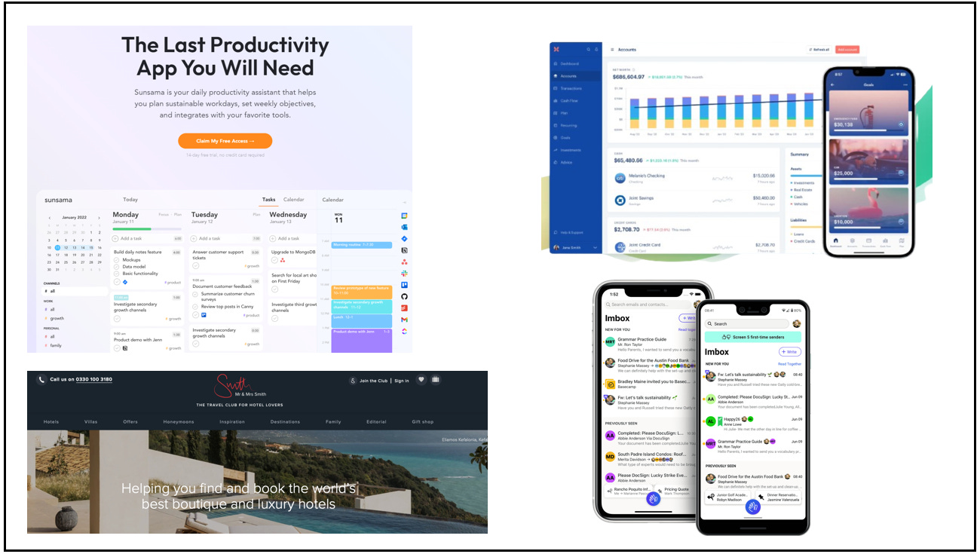The image size is (980, 554).
Task: Click the Sign in link on Smith header
Action: (402, 381)
